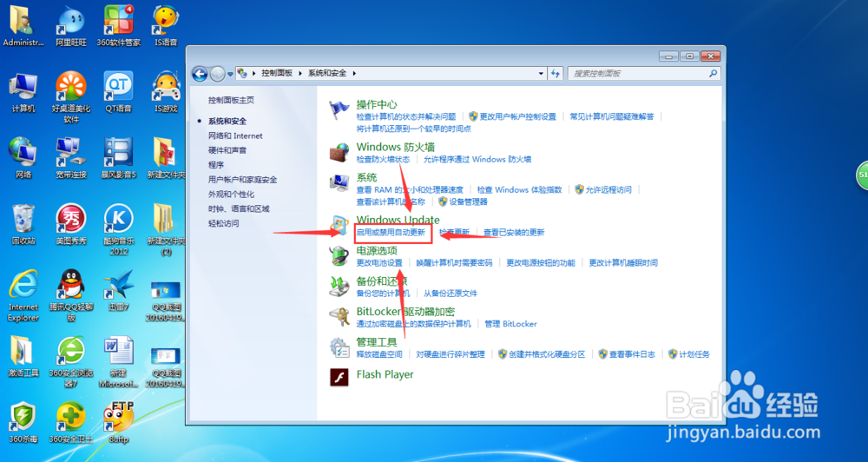Select the 8uftp desktop icon
Viewport: 868px width, 462px height.
click(x=118, y=423)
